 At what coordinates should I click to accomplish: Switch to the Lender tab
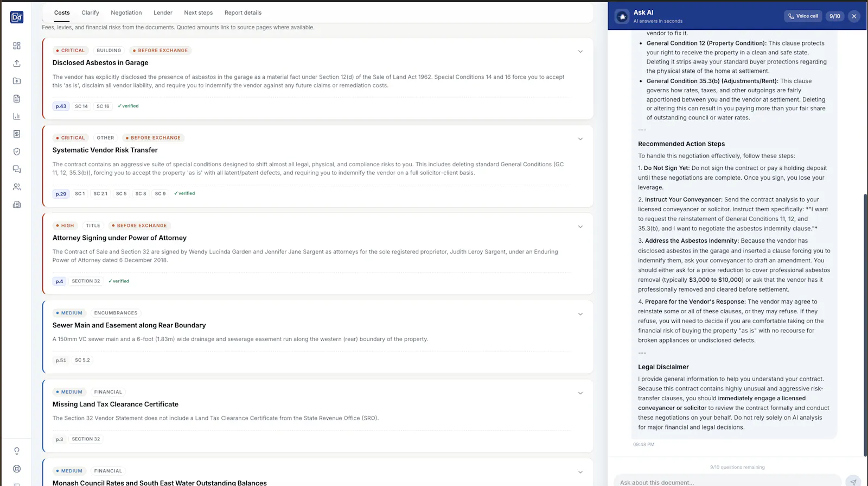click(163, 12)
